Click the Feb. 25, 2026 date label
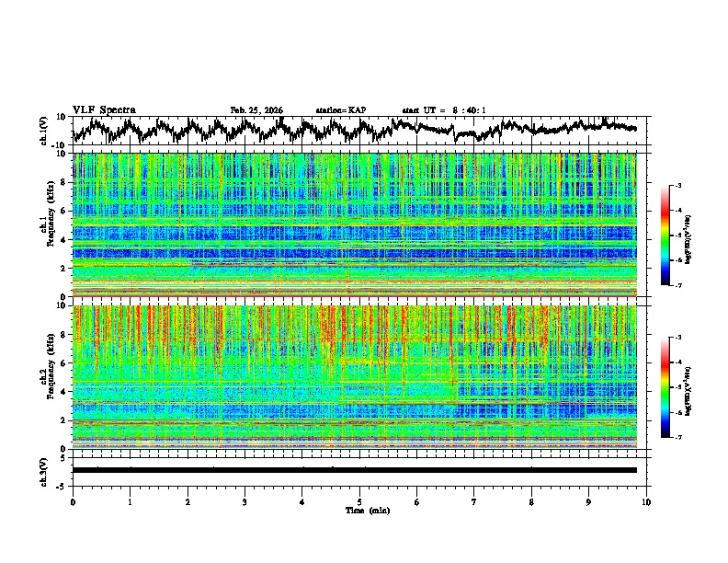The width and height of the screenshot is (728, 563). 256,110
